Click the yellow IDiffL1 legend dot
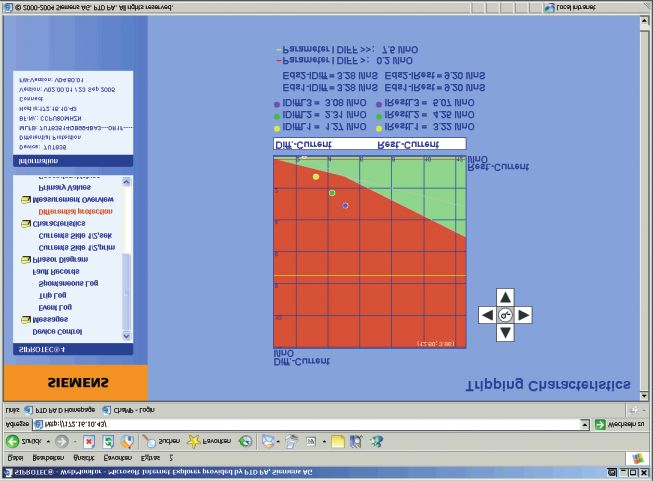Screen dimensions: 653x481 [x=277, y=129]
